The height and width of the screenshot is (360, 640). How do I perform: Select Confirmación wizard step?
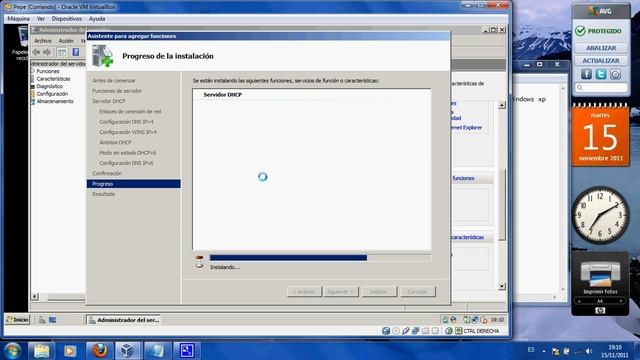[107, 173]
